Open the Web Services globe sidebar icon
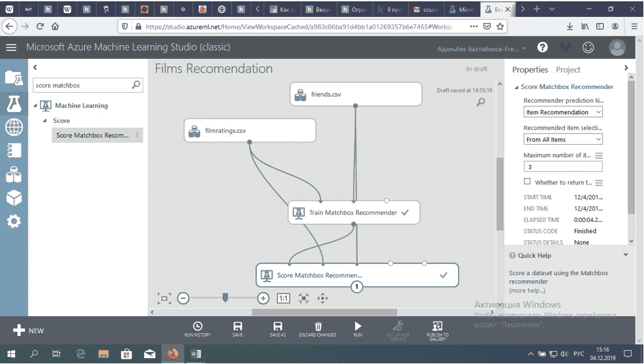The width and height of the screenshot is (644, 364). click(14, 128)
